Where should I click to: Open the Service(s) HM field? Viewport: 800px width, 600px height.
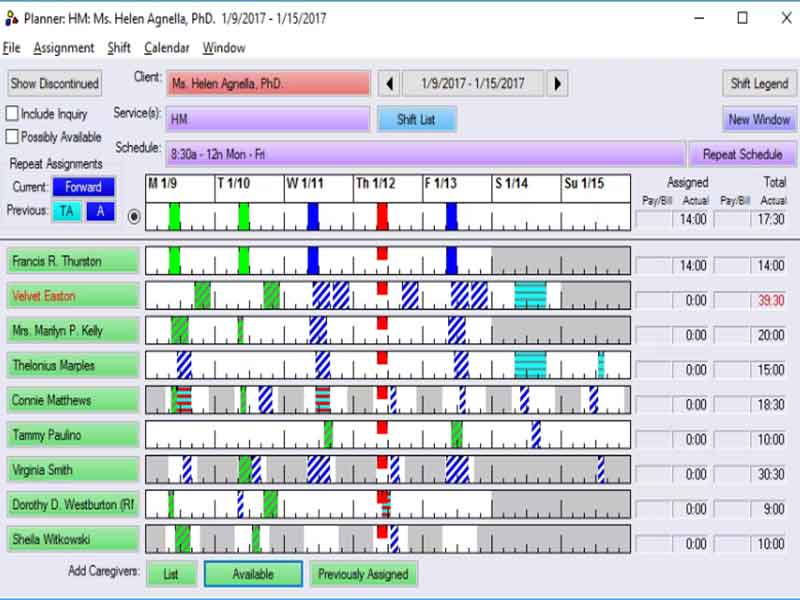pyautogui.click(x=267, y=120)
